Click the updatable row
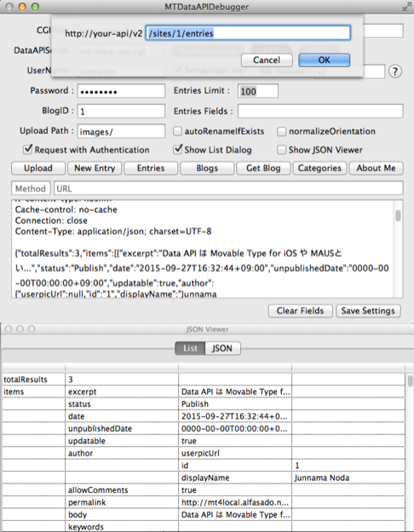414x532 pixels. 204,441
